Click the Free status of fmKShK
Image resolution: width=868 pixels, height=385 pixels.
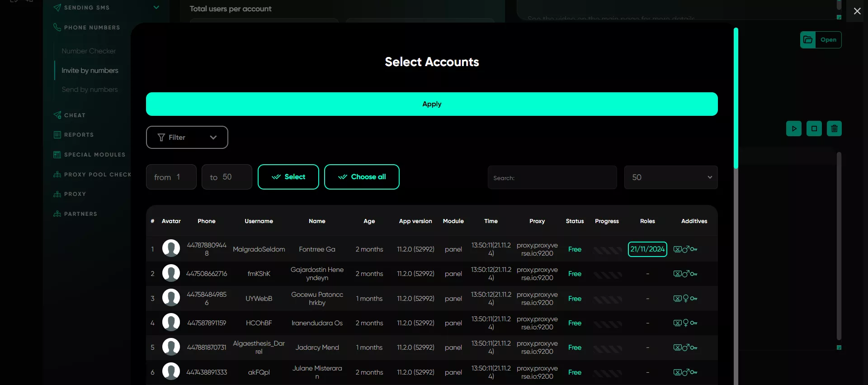(575, 274)
